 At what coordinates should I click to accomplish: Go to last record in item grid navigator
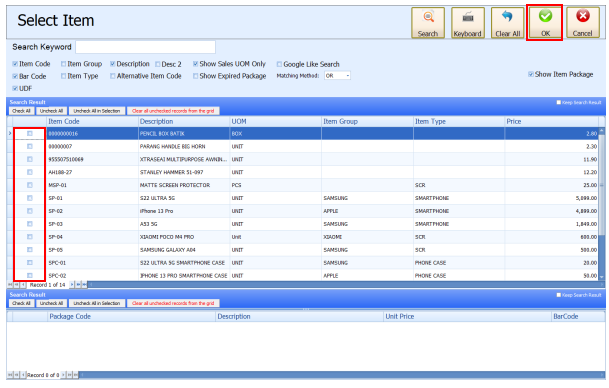tap(84, 285)
